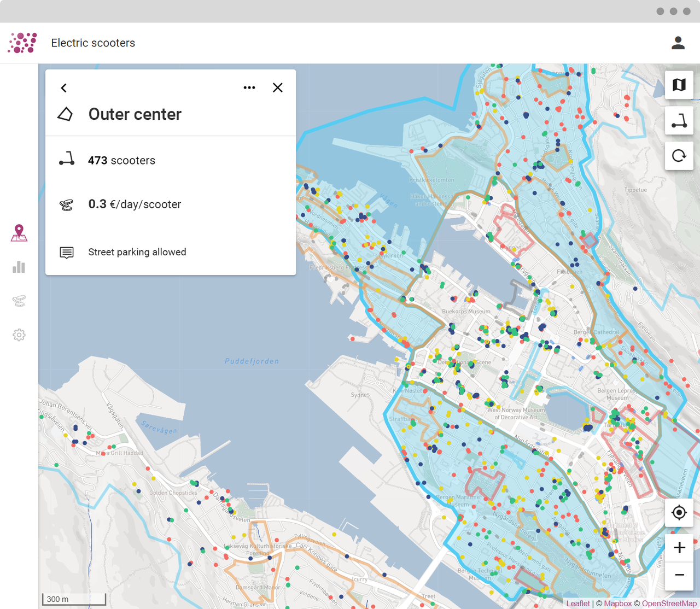Viewport: 700px width, 609px height.
Task: Close the Outer center info panel
Action: 278,88
